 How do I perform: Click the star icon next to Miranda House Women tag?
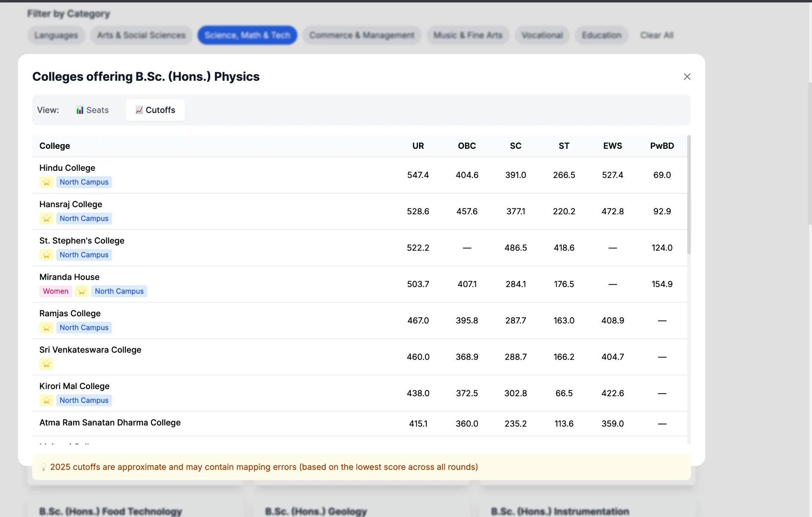[x=82, y=291]
